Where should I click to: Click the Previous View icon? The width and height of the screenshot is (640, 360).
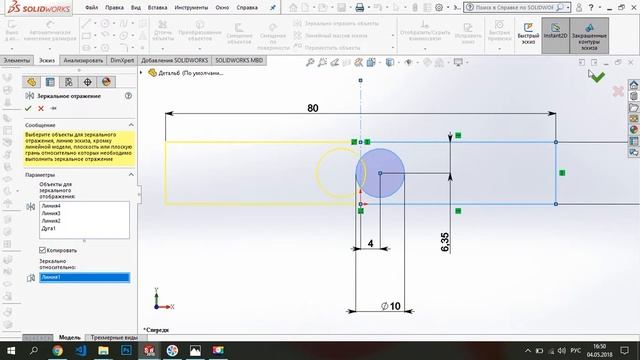click(x=335, y=62)
